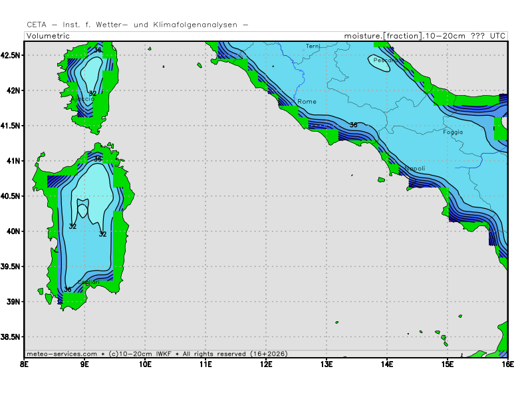The image size is (532, 399).
Task: Click the moisture fraction 10-20cm title text
Action: (x=425, y=35)
